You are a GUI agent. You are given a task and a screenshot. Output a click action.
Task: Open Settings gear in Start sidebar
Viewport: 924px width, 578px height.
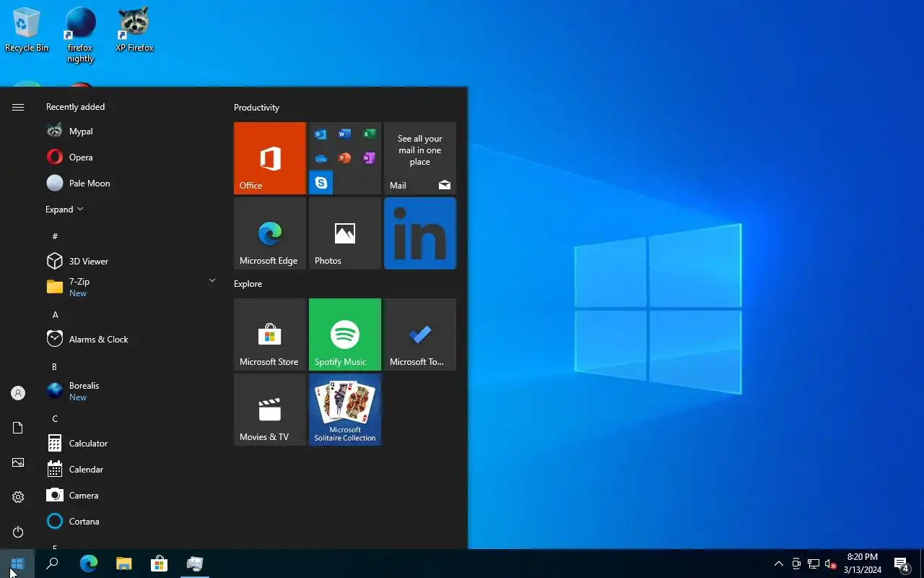pyautogui.click(x=18, y=497)
